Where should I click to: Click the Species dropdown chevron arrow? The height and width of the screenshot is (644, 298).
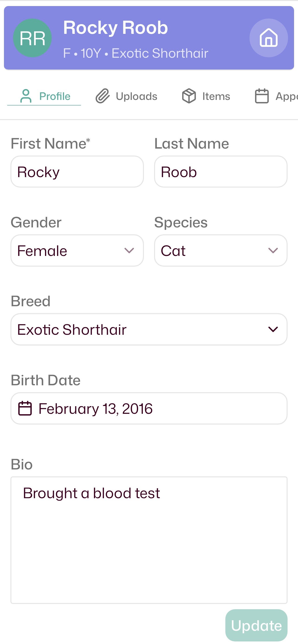[x=273, y=251]
